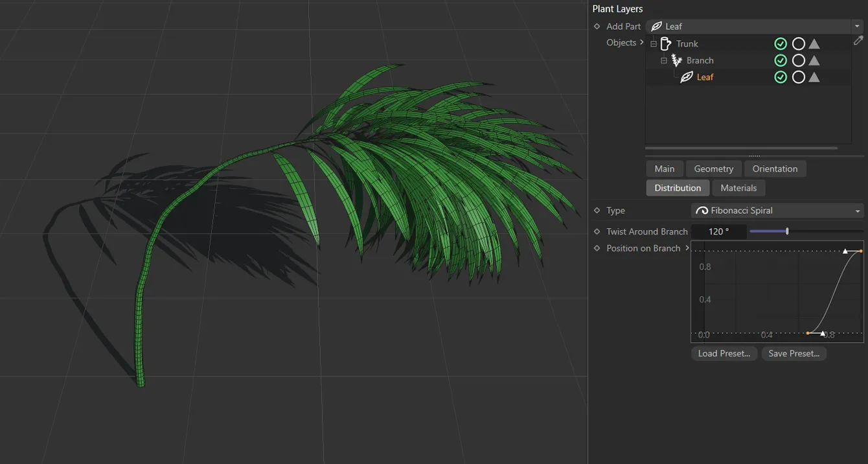Viewport: 868px width, 464px height.
Task: Switch to the Geometry tab
Action: (713, 168)
